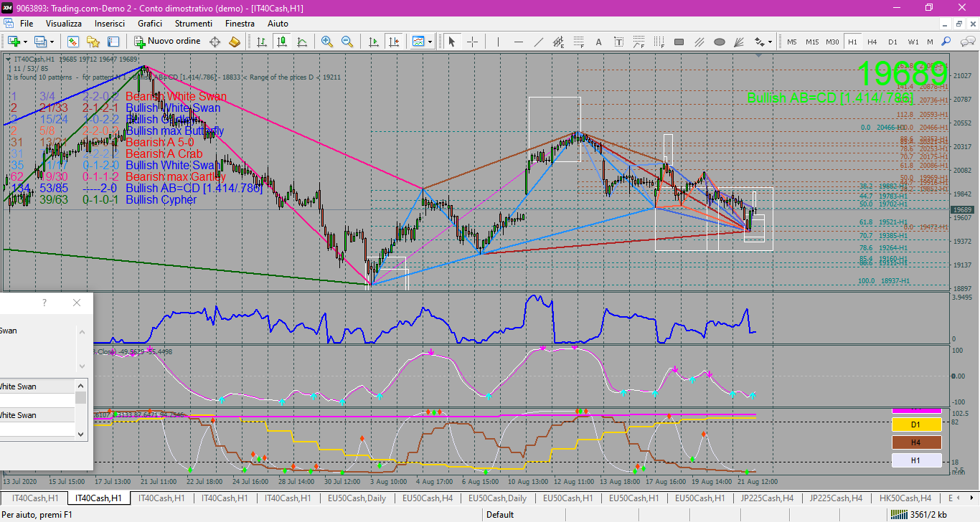
Task: Click the H1 lavender indicator button
Action: point(916,460)
